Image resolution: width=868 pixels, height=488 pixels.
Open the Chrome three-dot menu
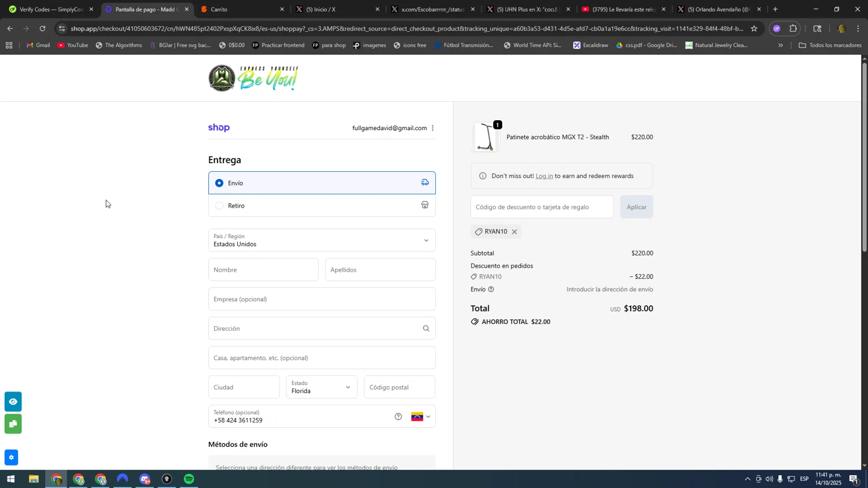tap(858, 28)
